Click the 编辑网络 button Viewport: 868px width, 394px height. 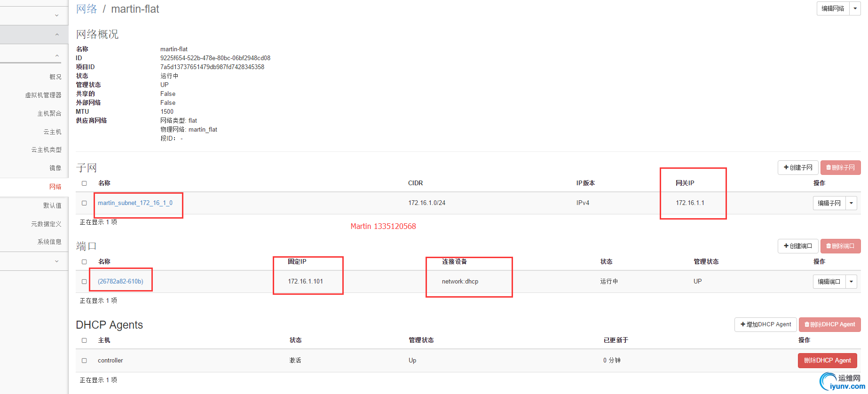click(833, 8)
